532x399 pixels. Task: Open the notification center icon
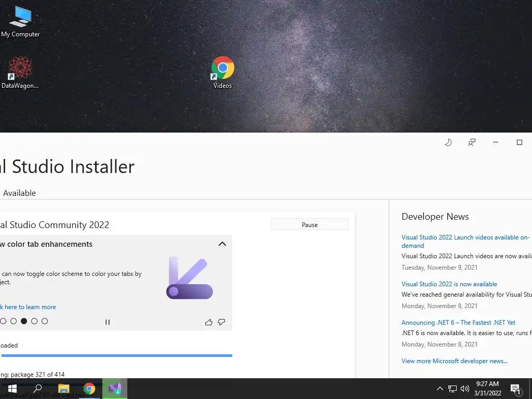[x=516, y=390]
